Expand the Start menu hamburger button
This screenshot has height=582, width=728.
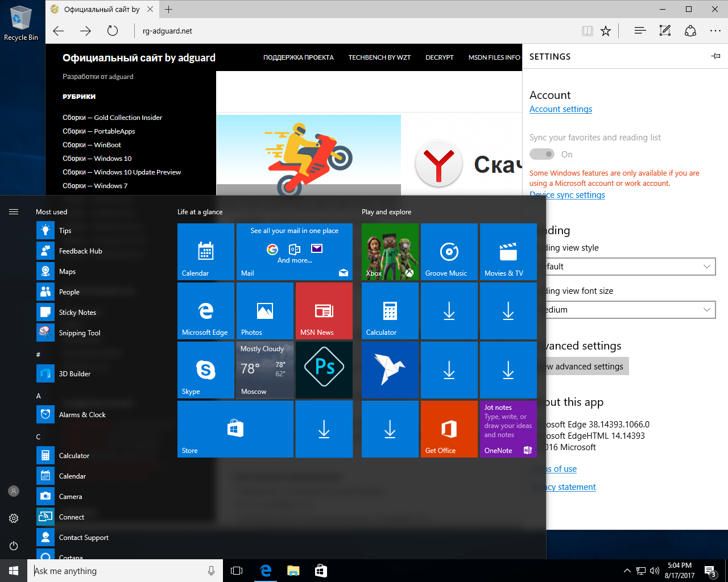click(14, 211)
